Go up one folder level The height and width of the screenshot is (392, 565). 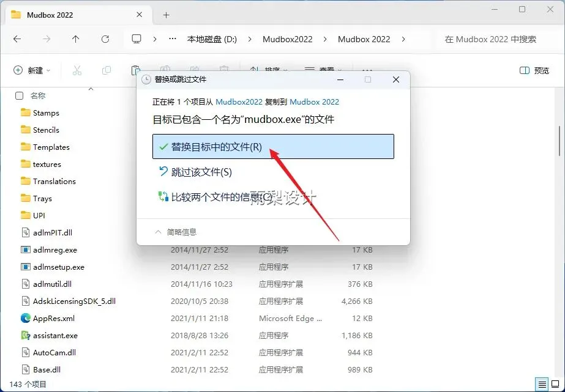coord(76,39)
